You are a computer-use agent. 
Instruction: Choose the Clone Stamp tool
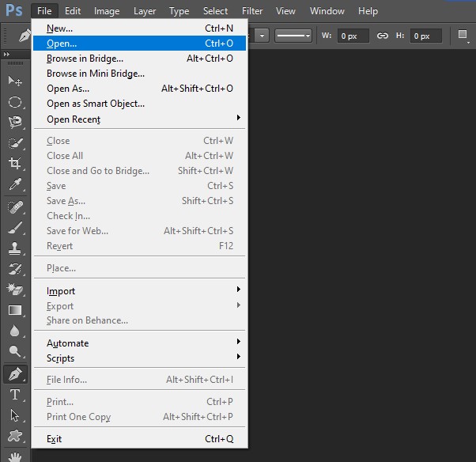[x=14, y=248]
